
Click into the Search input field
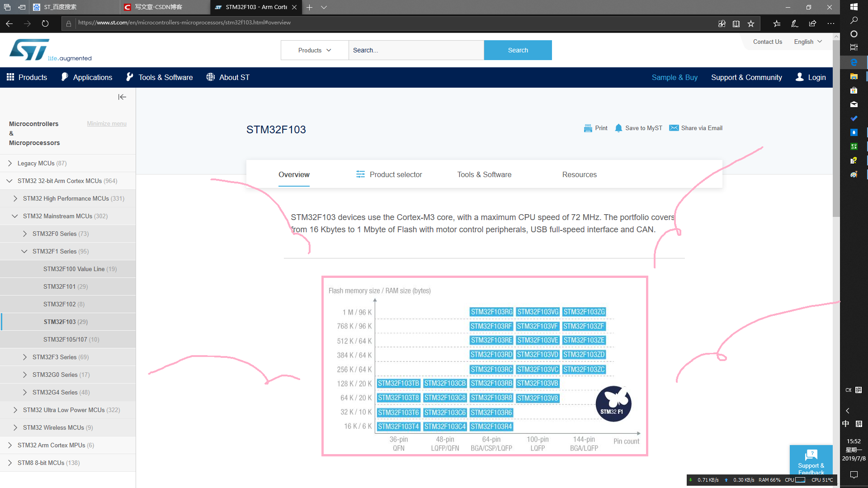point(416,50)
